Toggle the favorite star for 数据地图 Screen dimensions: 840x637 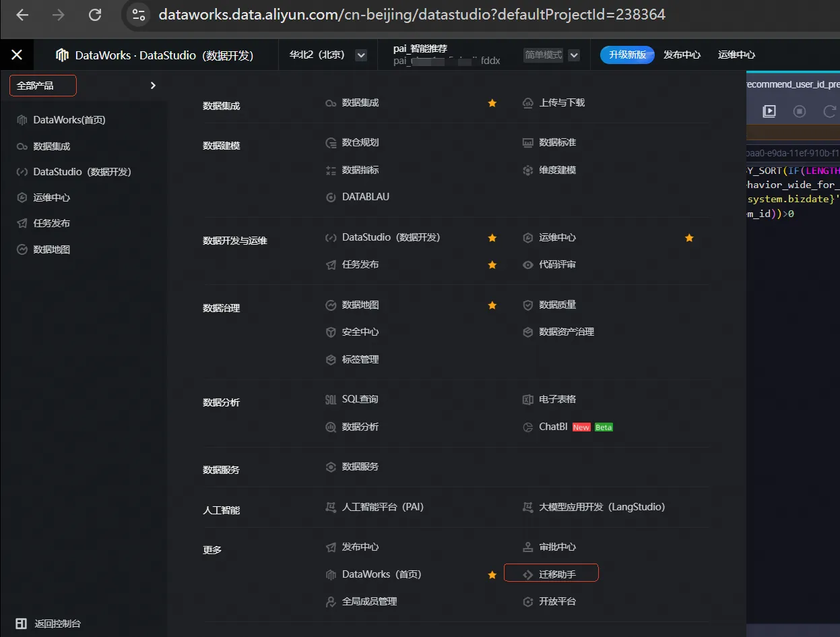(492, 305)
